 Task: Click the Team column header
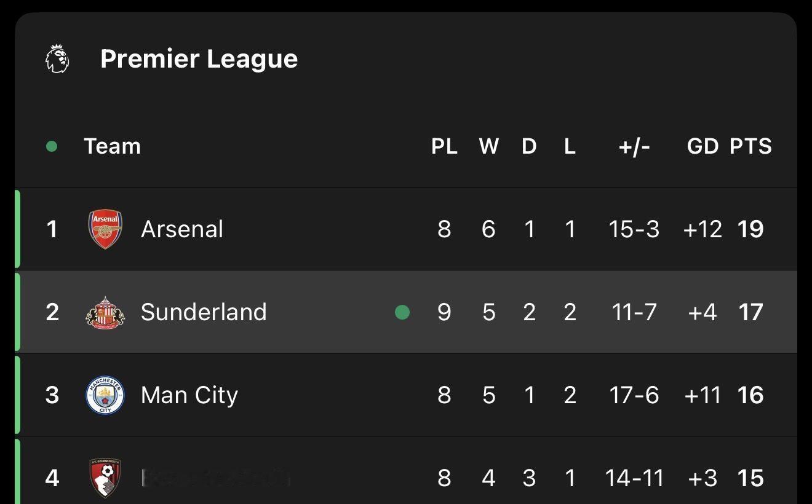[112, 146]
